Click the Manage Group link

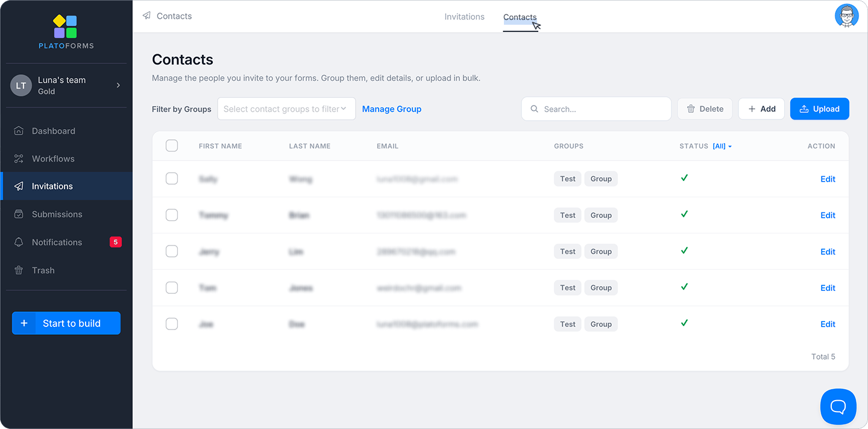click(x=392, y=109)
